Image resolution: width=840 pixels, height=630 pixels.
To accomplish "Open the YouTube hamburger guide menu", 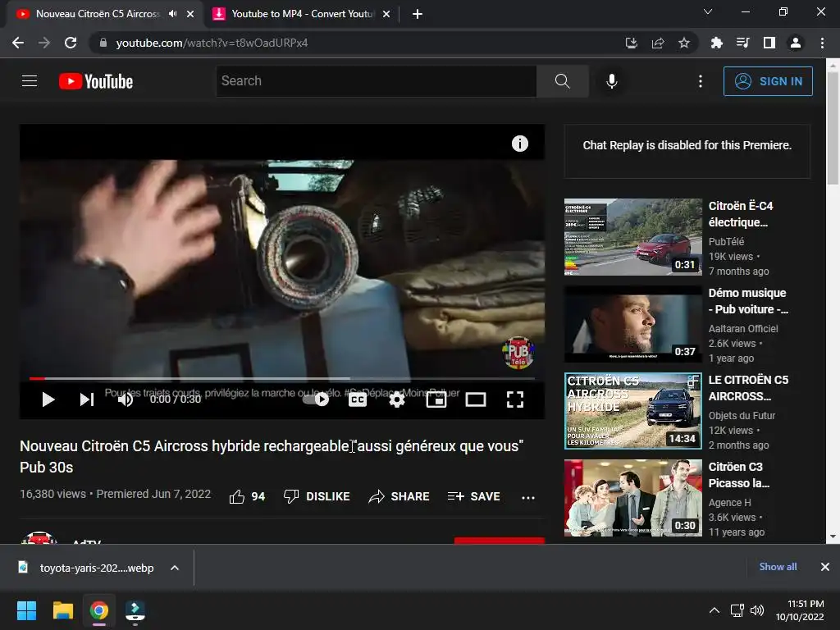I will click(x=30, y=81).
